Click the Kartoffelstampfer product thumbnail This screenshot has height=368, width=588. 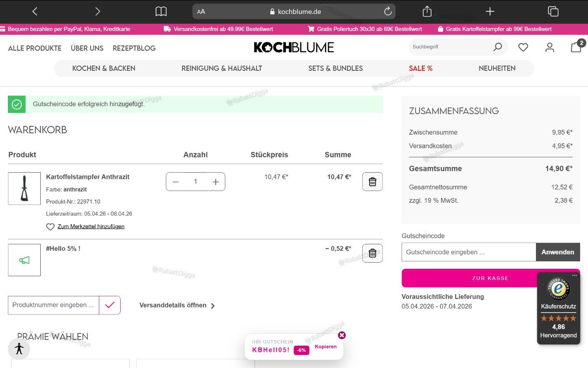tap(24, 188)
